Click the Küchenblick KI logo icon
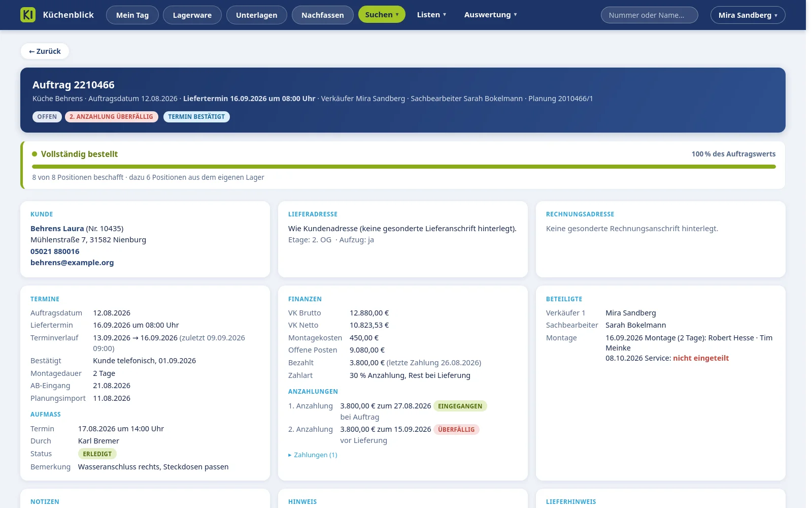The height and width of the screenshot is (508, 812). pos(28,15)
